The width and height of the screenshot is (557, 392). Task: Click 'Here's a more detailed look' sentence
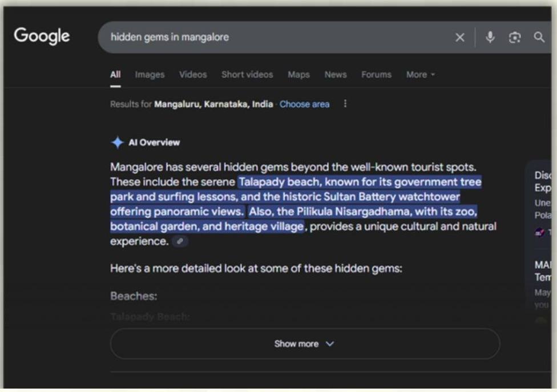pyautogui.click(x=256, y=268)
